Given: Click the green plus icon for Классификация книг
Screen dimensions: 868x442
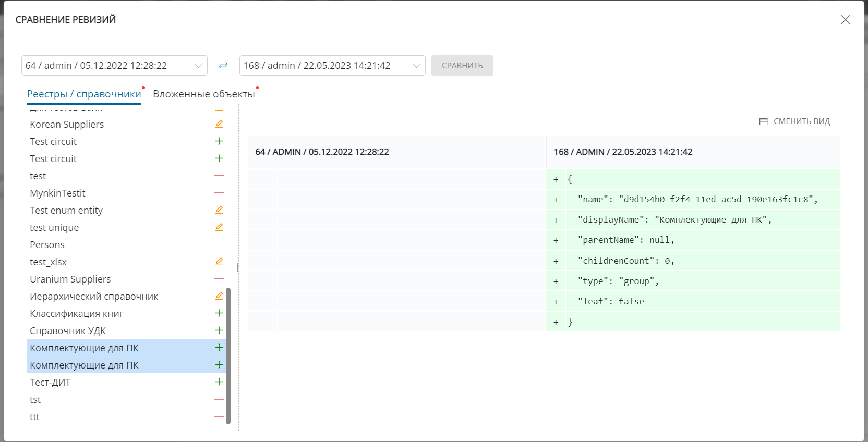Looking at the screenshot, I should pyautogui.click(x=219, y=313).
